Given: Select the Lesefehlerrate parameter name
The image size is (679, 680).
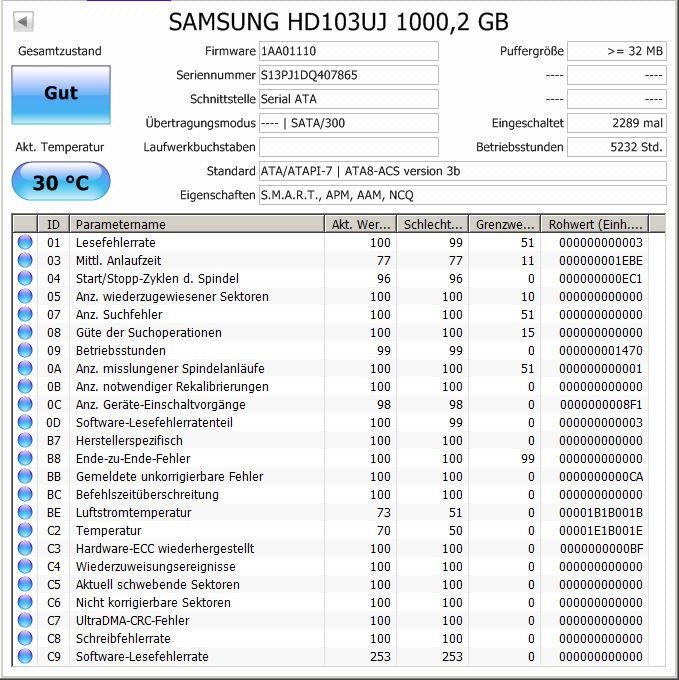Looking at the screenshot, I should click(115, 242).
